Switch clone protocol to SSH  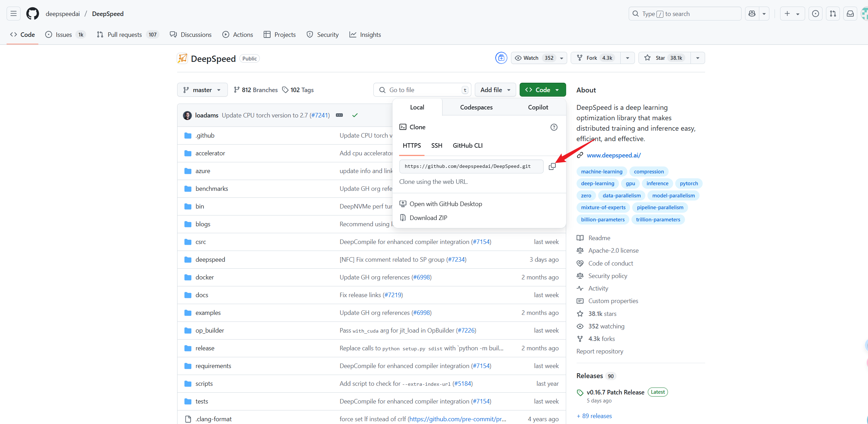437,146
